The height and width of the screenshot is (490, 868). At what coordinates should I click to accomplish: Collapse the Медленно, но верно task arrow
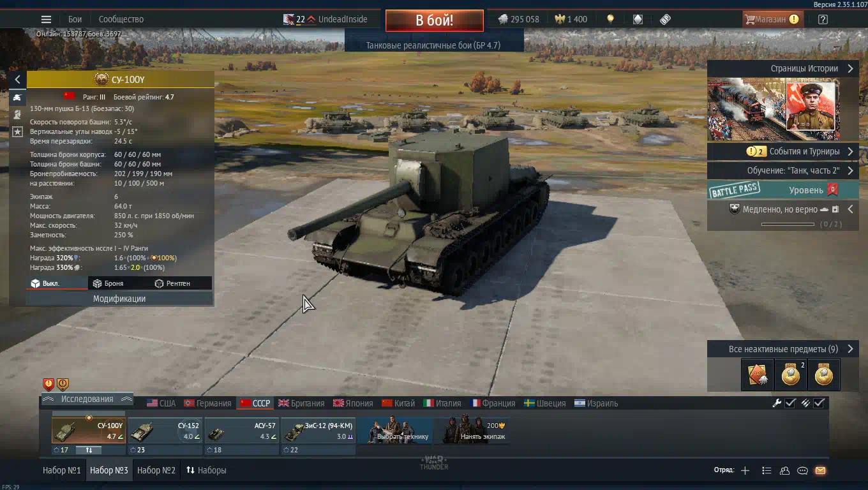click(x=850, y=209)
